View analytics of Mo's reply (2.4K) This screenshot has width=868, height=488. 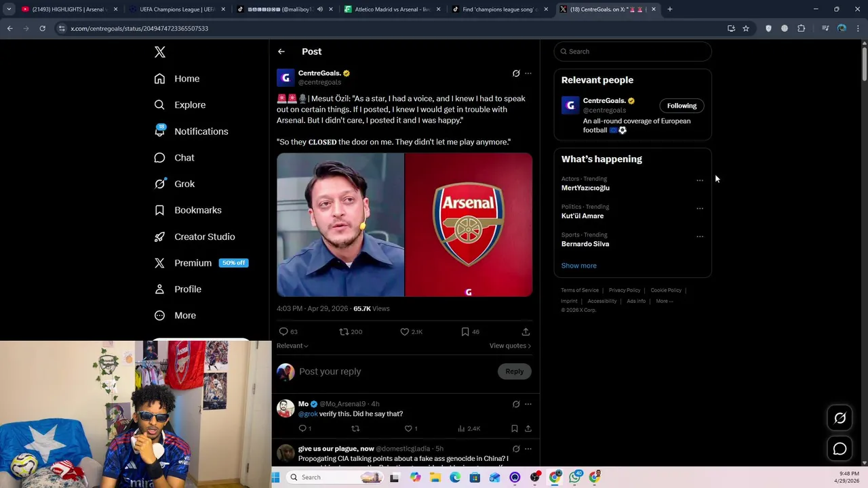[x=469, y=428]
